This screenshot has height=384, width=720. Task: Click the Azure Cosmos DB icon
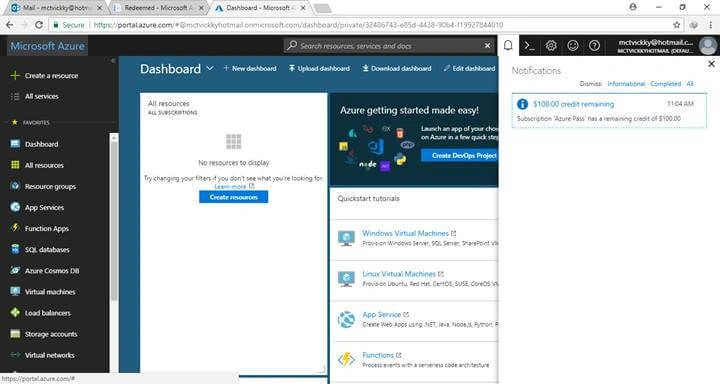click(x=15, y=271)
